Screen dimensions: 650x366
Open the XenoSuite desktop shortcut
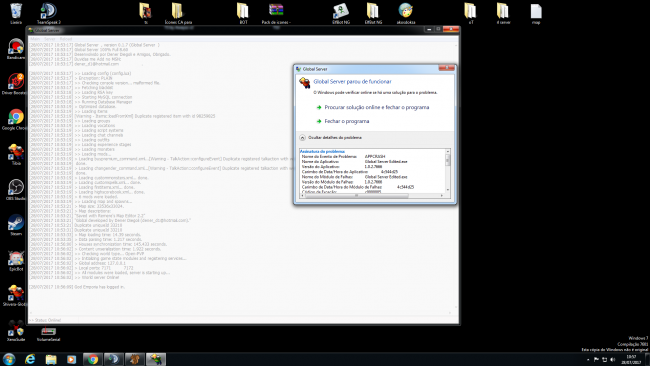click(x=16, y=330)
